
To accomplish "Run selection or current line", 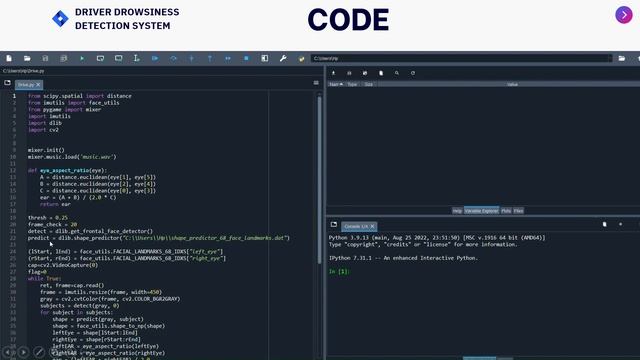I will pyautogui.click(x=136, y=58).
